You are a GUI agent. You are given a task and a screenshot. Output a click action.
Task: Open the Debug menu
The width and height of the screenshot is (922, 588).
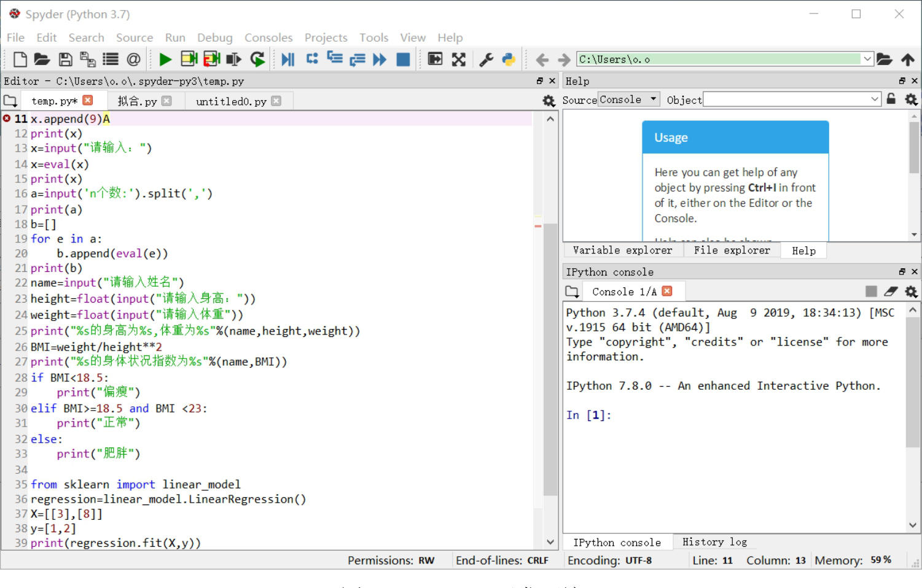tap(214, 38)
